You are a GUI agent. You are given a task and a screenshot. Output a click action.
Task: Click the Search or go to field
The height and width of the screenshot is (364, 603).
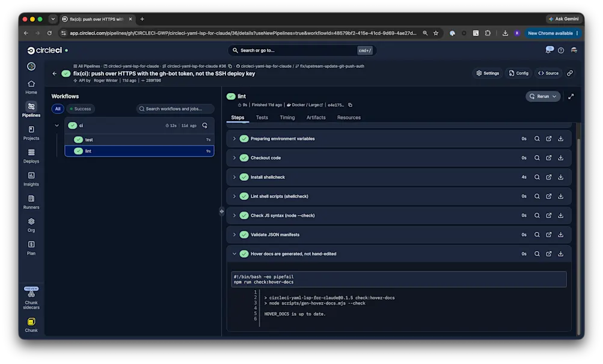pyautogui.click(x=302, y=50)
